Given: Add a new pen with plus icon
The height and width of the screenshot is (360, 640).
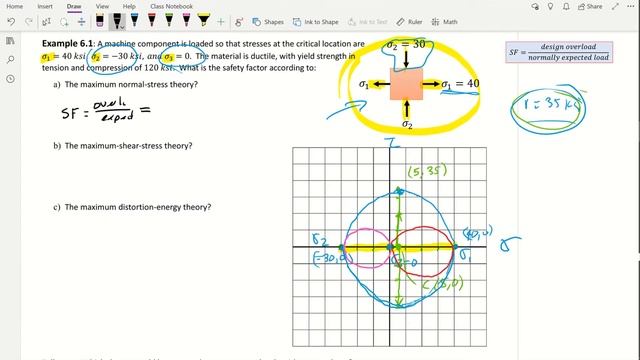Looking at the screenshot, I should (x=221, y=22).
